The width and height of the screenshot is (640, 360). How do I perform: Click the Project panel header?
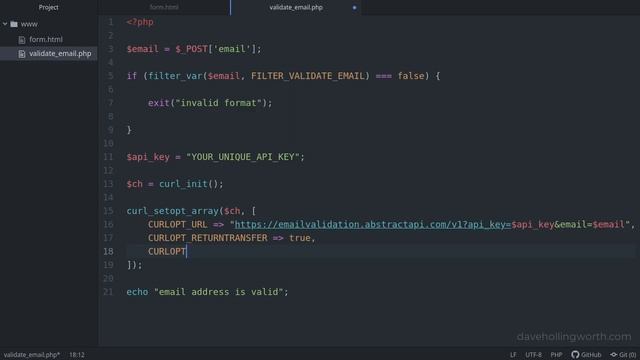[x=49, y=7]
